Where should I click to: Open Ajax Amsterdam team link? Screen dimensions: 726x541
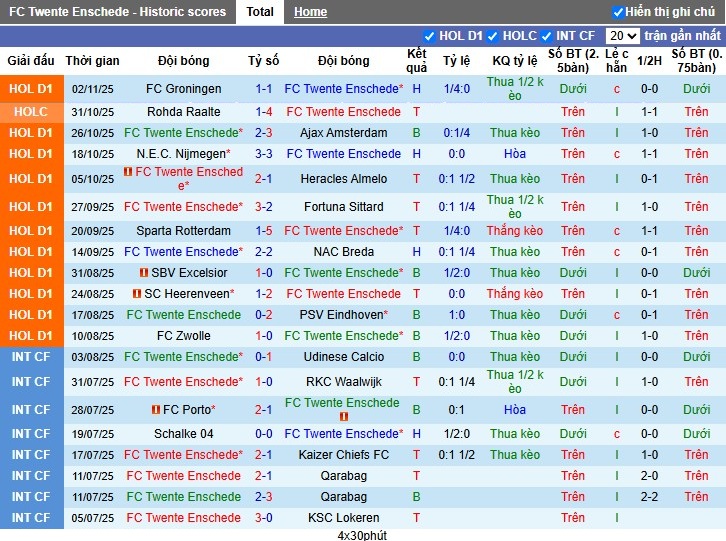click(x=344, y=133)
